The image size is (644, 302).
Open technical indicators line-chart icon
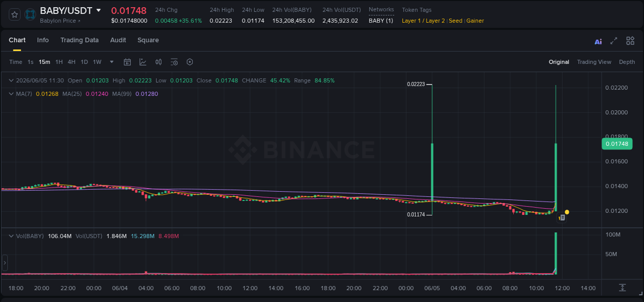pyautogui.click(x=143, y=62)
